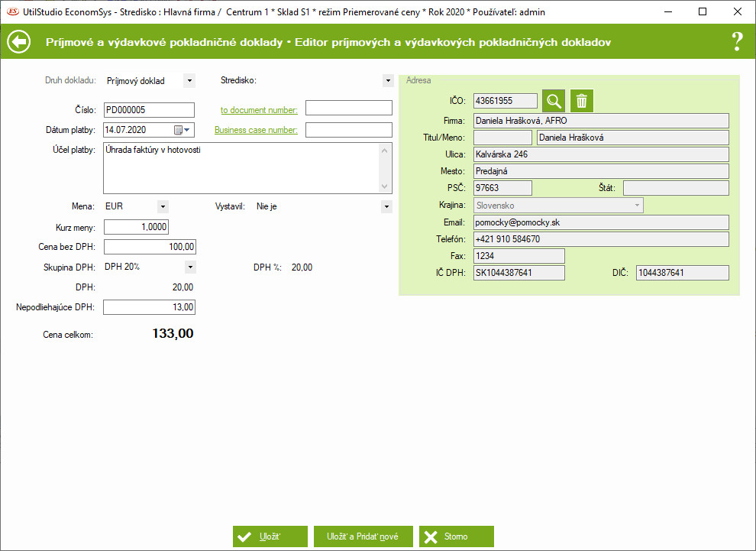This screenshot has height=551, width=756.
Task: Click the Email field pomocky@pomocky.sk
Action: click(x=601, y=222)
